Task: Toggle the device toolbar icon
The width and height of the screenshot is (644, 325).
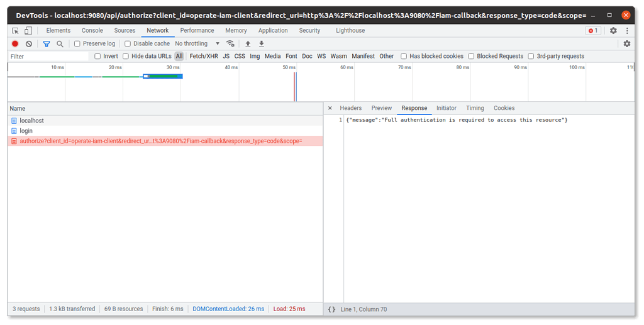Action: point(28,30)
